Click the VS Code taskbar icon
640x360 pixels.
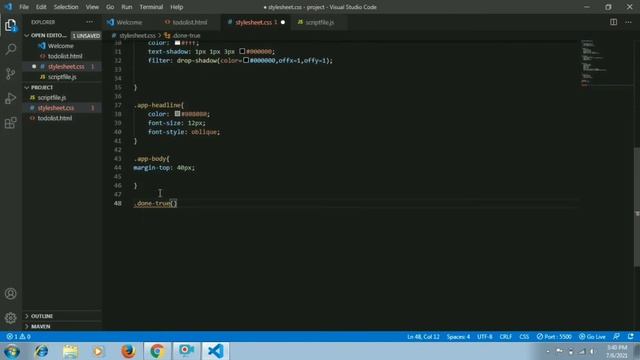216,351
